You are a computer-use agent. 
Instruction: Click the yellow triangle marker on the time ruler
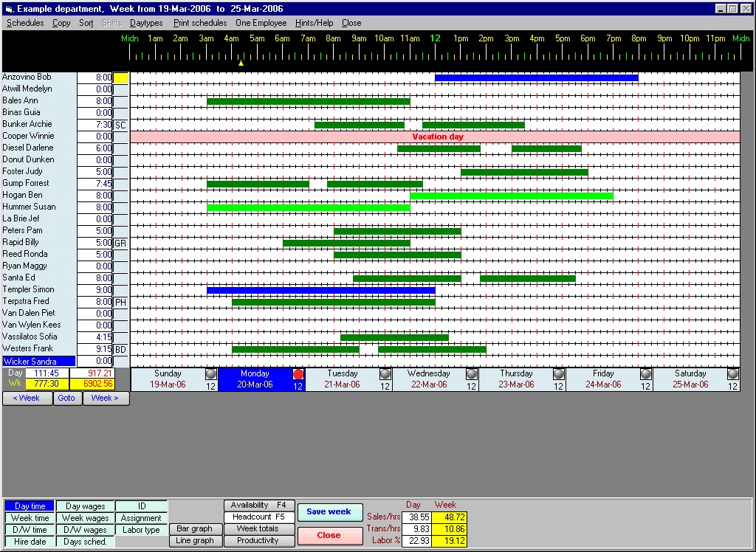pyautogui.click(x=241, y=65)
